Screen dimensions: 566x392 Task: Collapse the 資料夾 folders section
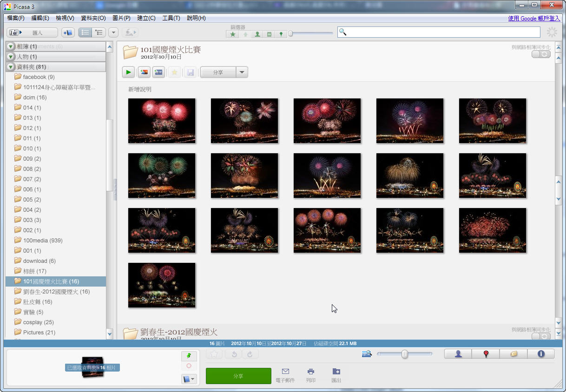click(11, 67)
